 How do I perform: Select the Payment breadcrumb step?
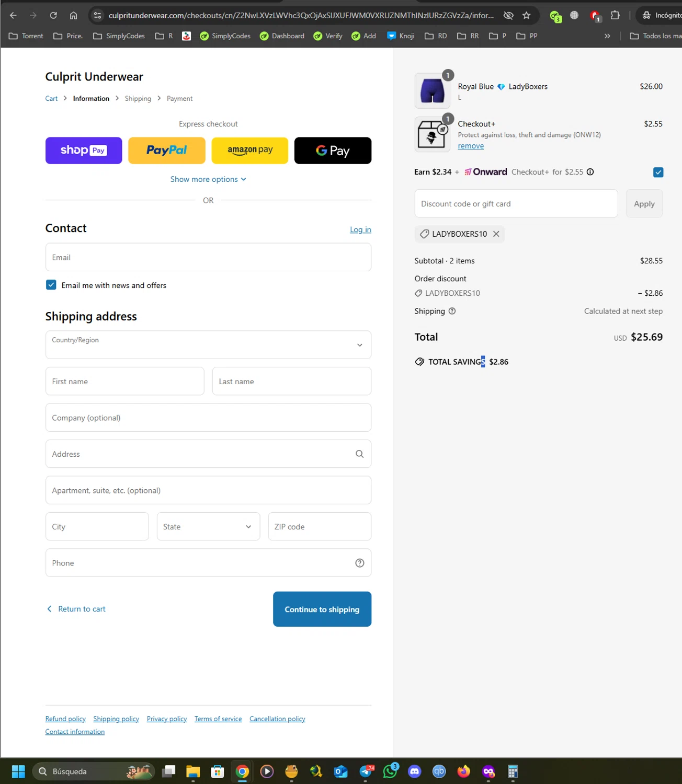coord(179,98)
